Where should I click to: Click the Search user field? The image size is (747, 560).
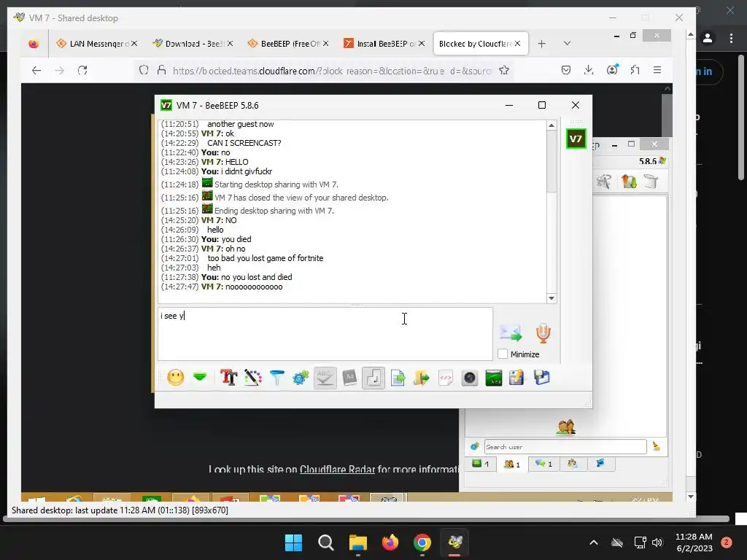565,447
